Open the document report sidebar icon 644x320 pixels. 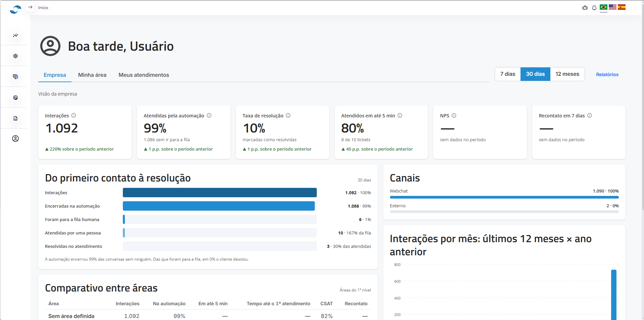(15, 118)
